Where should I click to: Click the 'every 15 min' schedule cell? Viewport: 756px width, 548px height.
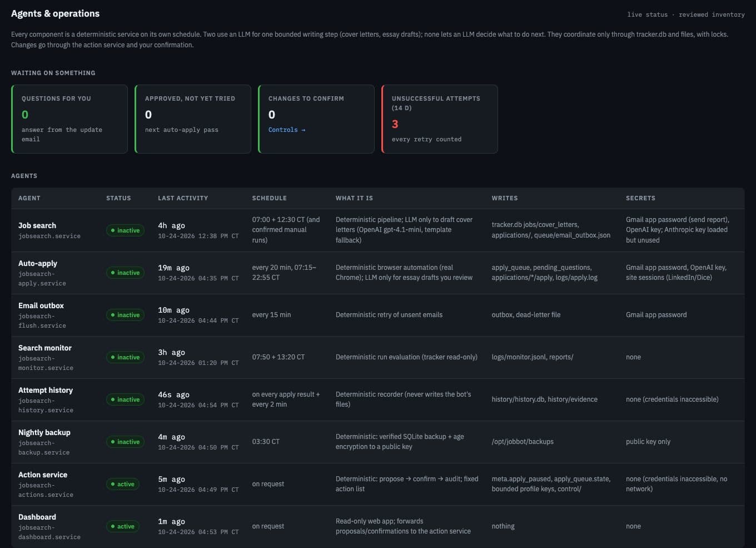click(271, 315)
